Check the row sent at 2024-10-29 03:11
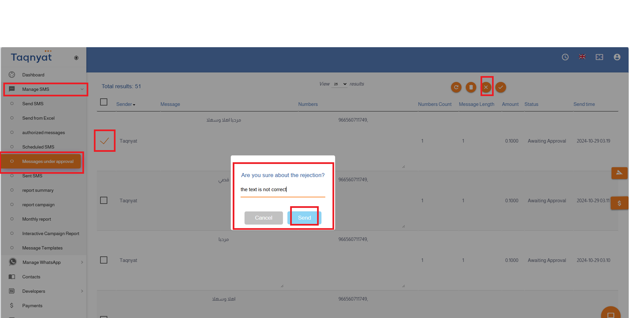Image resolution: width=644 pixels, height=318 pixels. tap(104, 200)
